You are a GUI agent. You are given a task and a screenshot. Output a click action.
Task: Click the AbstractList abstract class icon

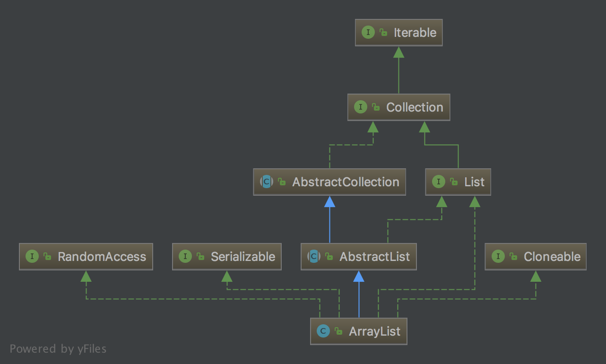point(313,257)
